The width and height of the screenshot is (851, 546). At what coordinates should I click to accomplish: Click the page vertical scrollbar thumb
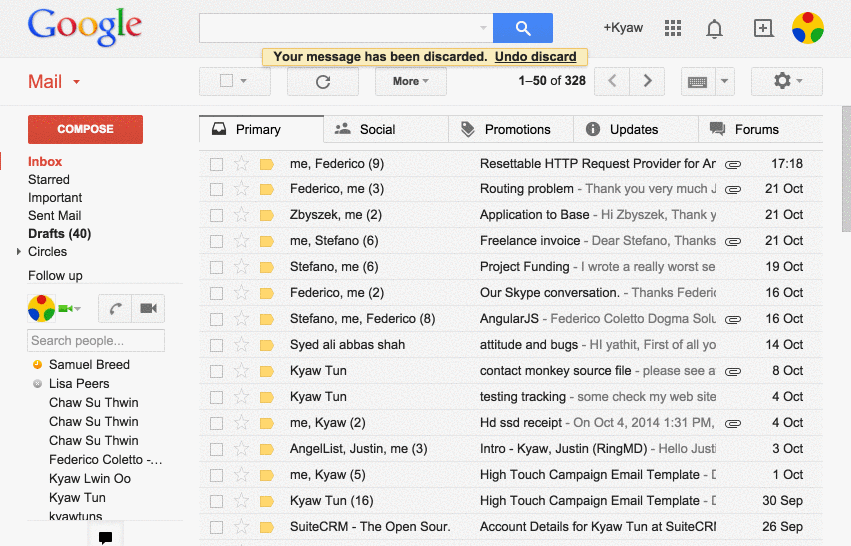pos(846,168)
